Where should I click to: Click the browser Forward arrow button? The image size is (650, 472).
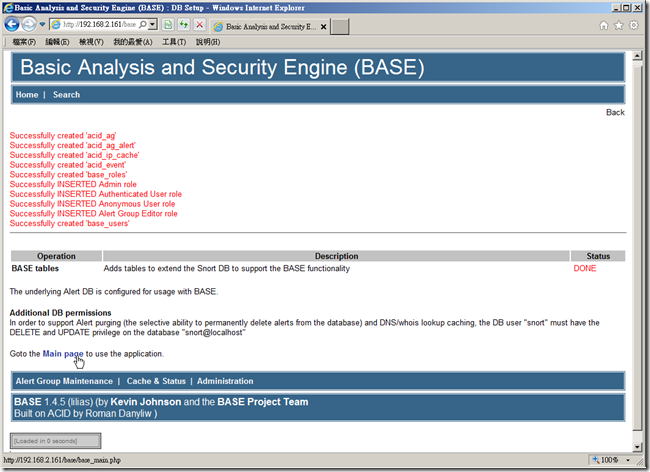tap(29, 24)
